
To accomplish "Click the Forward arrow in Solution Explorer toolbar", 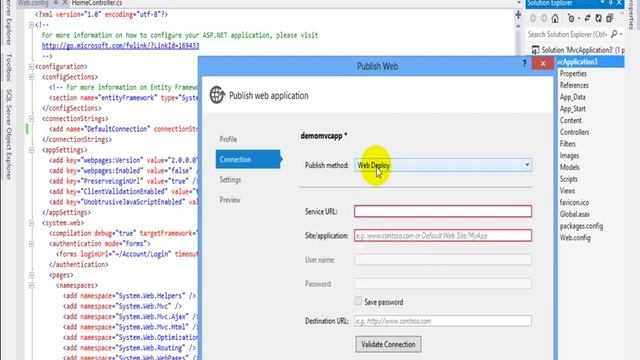I will [544, 18].
